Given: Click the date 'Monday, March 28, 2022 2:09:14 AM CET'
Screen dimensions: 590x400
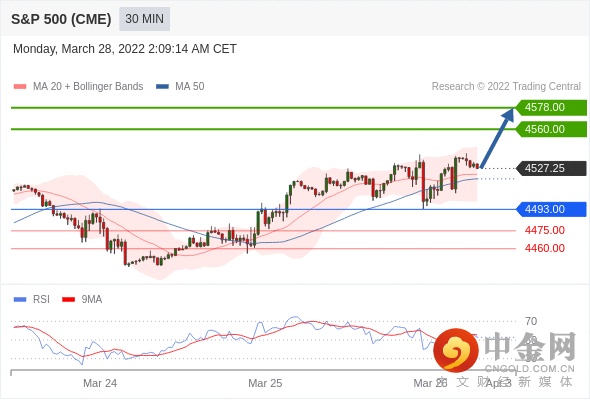Looking at the screenshot, I should [125, 49].
